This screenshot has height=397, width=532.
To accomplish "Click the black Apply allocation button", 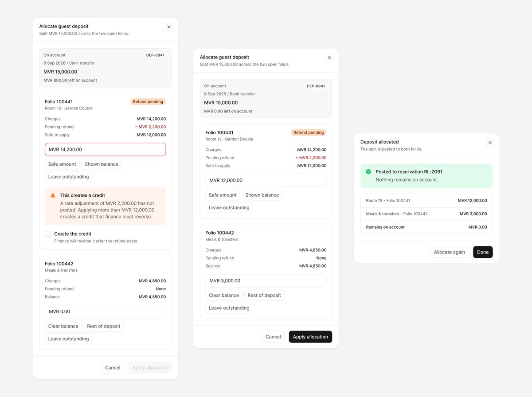I will coord(310,337).
